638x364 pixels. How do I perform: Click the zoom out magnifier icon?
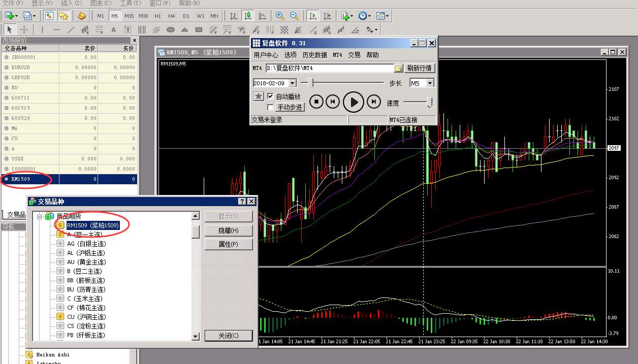tap(294, 16)
